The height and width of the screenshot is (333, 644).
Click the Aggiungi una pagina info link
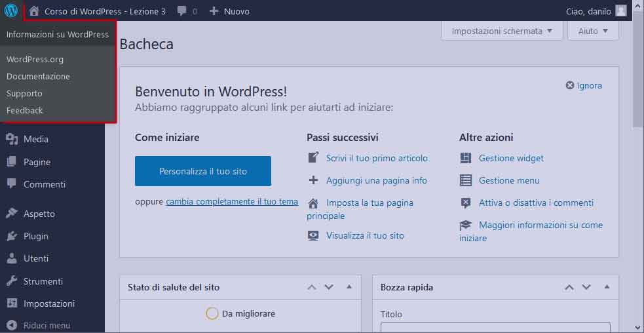(x=376, y=180)
